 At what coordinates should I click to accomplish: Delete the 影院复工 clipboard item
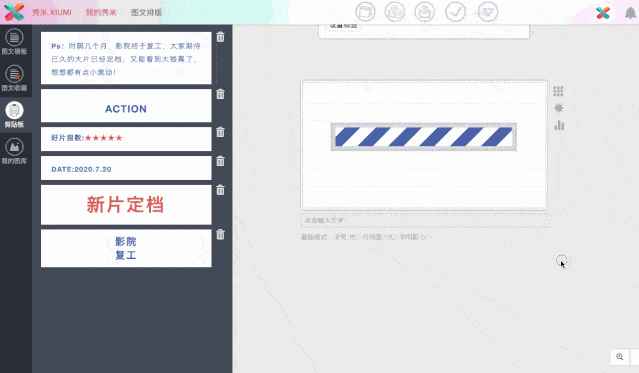point(220,234)
